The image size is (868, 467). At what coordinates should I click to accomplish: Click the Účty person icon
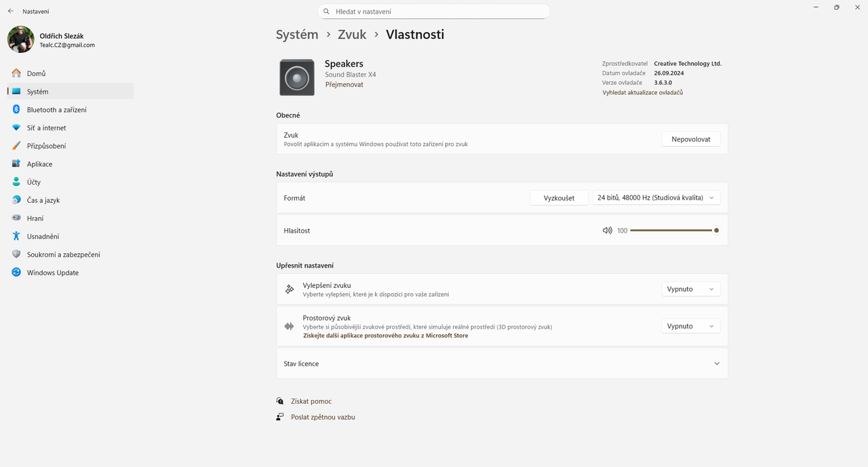click(x=16, y=182)
